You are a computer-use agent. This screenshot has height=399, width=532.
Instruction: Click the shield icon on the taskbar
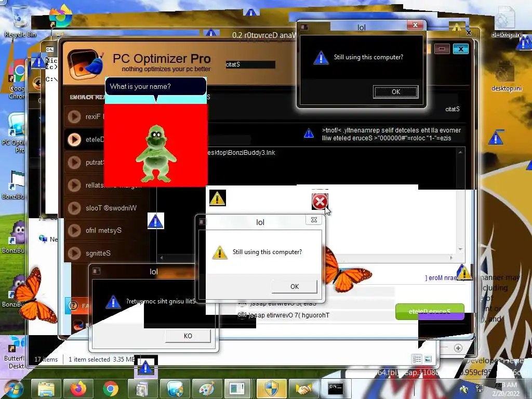click(x=271, y=389)
